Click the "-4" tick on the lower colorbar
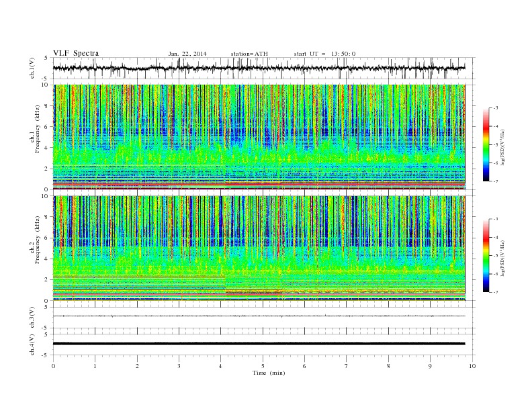Image resolution: width=532 pixels, height=411 pixels. tap(495, 237)
